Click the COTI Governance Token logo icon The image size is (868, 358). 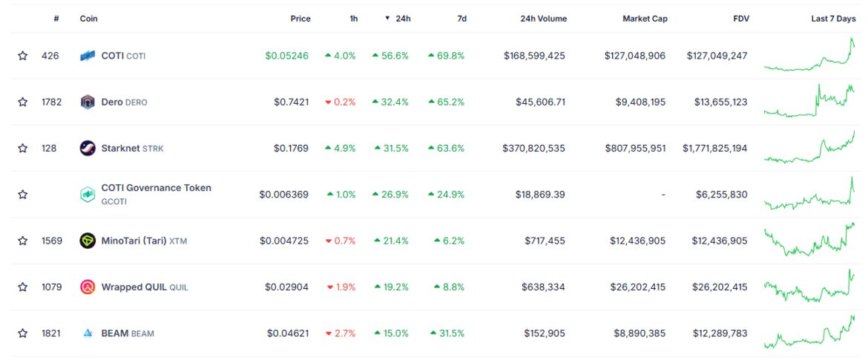click(x=88, y=195)
